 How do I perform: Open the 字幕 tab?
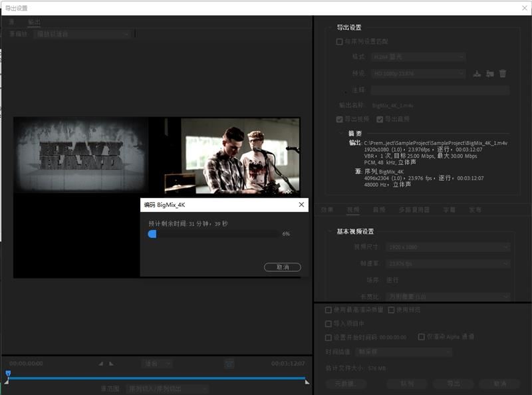450,210
